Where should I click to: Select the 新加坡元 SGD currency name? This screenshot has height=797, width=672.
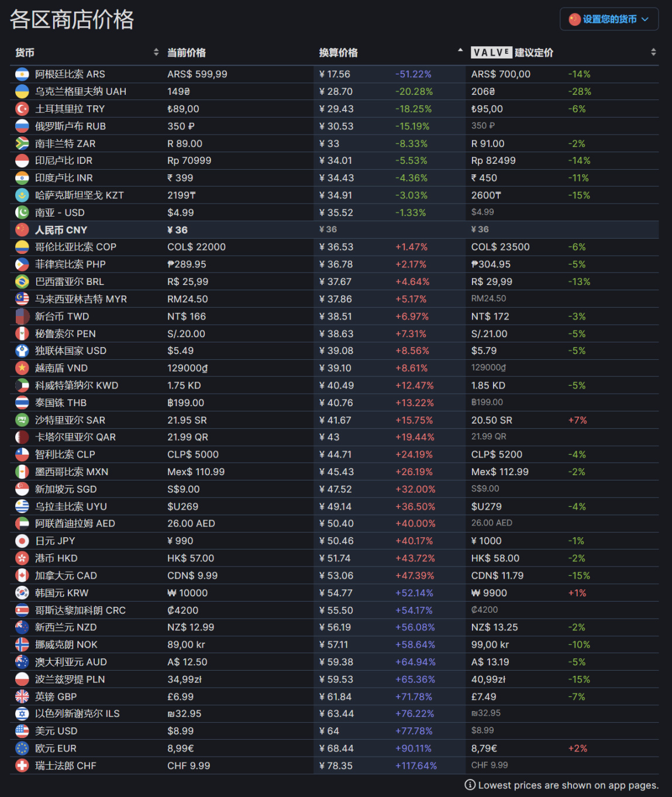point(66,489)
